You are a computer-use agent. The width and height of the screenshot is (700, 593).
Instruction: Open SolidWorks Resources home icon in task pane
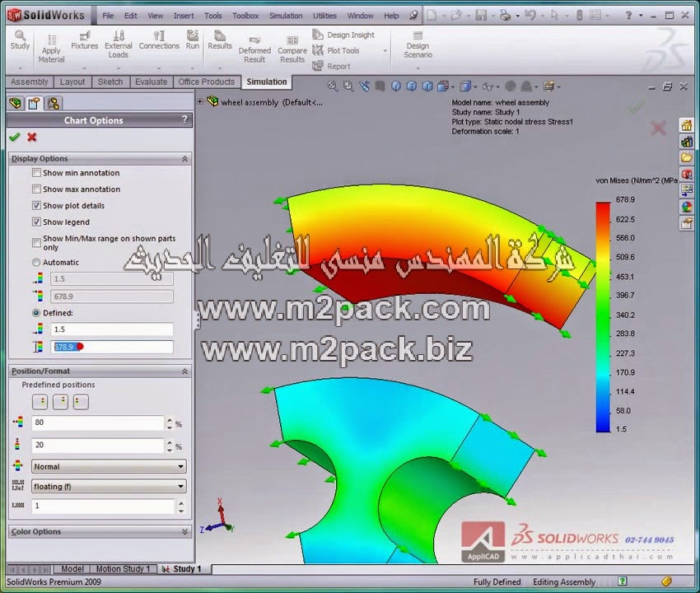(x=687, y=125)
